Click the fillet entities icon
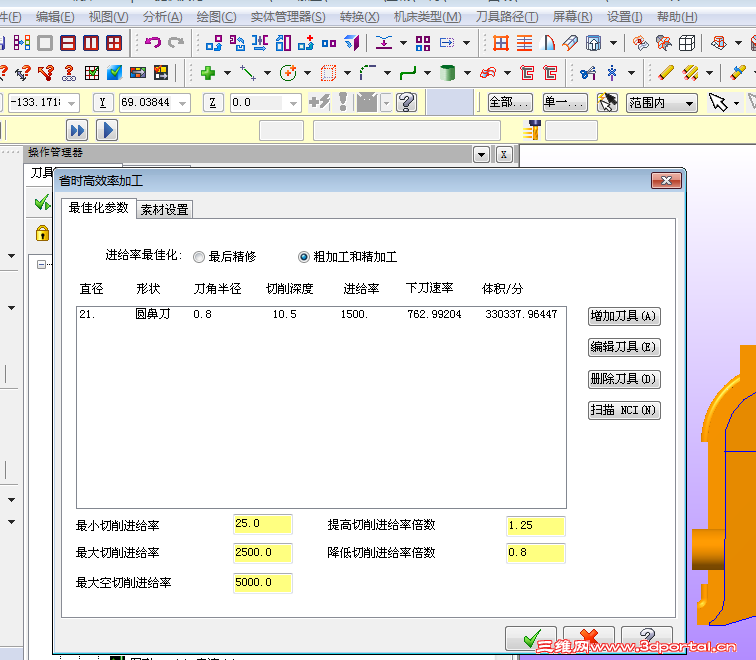 368,73
